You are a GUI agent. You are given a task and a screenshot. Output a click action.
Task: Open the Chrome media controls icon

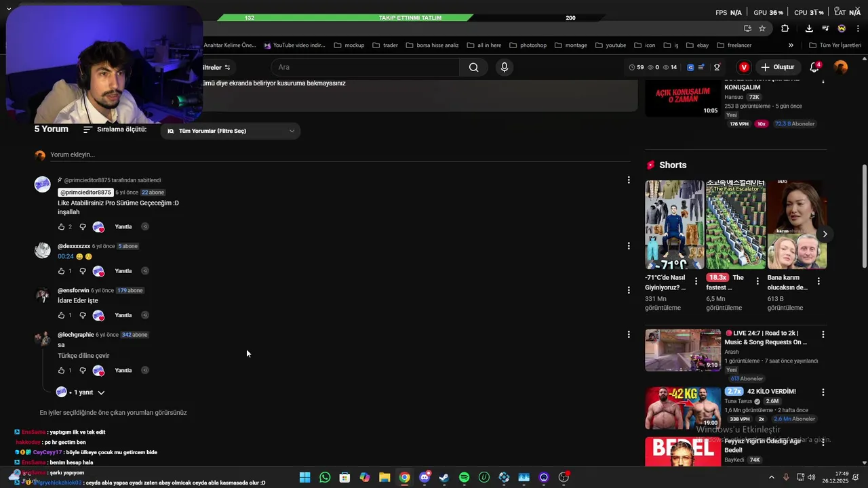click(825, 28)
